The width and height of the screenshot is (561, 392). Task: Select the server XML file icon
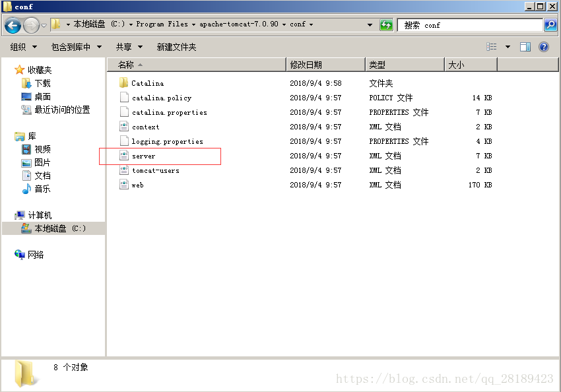(x=124, y=156)
